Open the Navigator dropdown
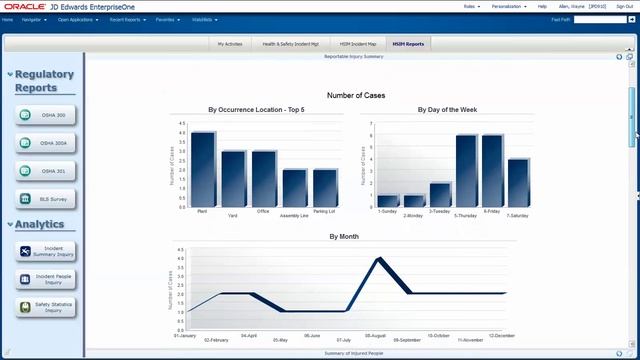Screen dimensions: 640x360 pyautogui.click(x=34, y=20)
